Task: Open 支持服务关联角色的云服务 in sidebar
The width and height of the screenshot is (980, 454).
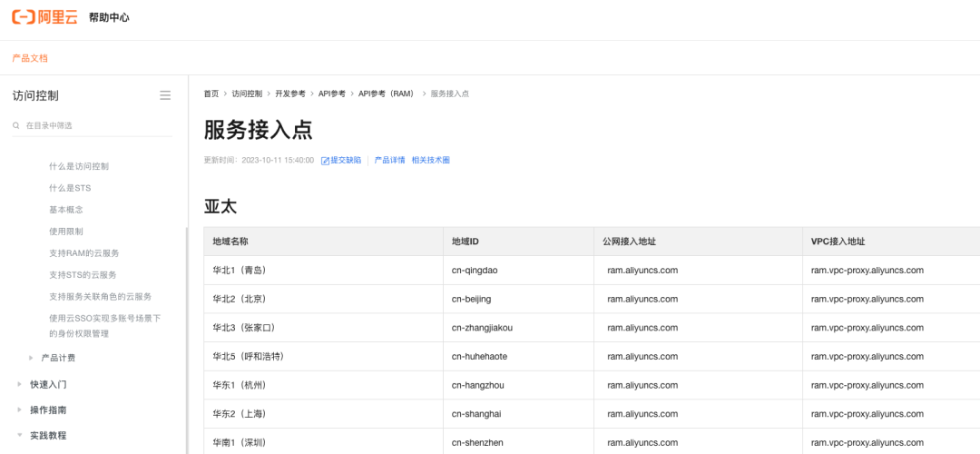Action: tap(100, 296)
